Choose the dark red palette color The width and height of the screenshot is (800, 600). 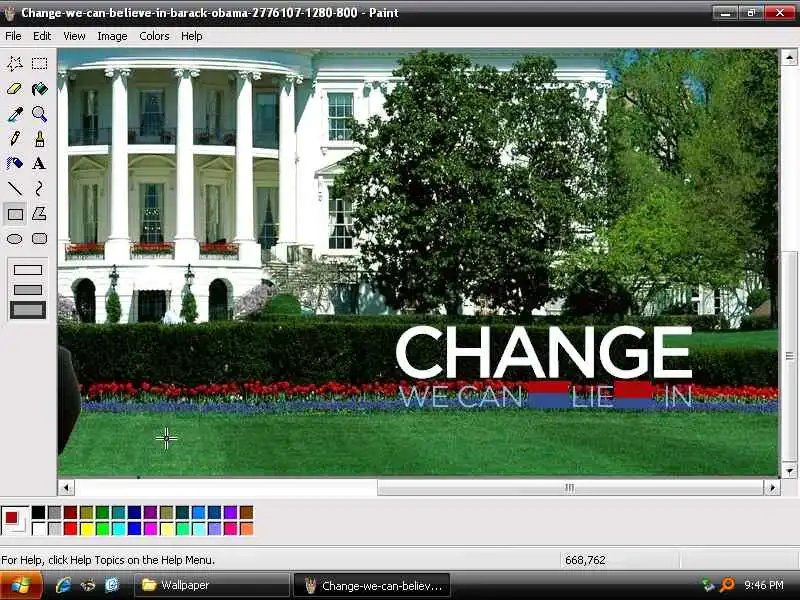(x=71, y=512)
